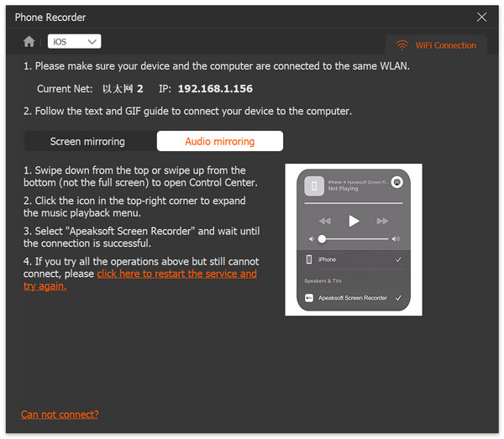Click the low volume speaker icon in guide
Image resolution: width=504 pixels, height=439 pixels.
(x=311, y=239)
